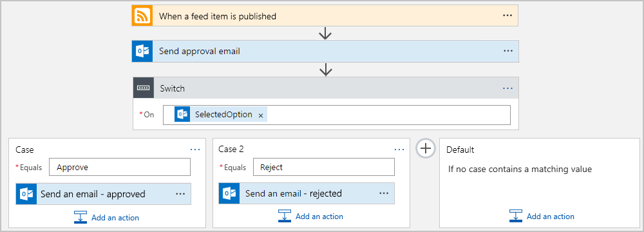Click the Outlook icon on Send an email - approved

point(26,194)
